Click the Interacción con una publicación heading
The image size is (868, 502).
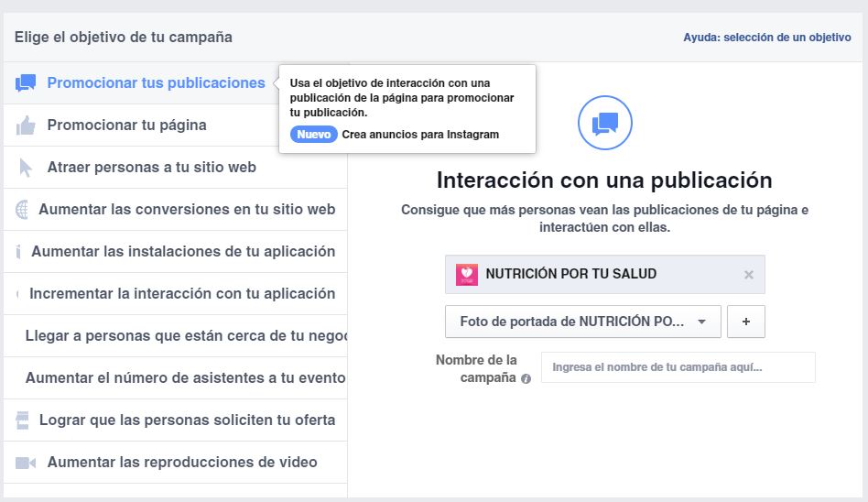[604, 180]
